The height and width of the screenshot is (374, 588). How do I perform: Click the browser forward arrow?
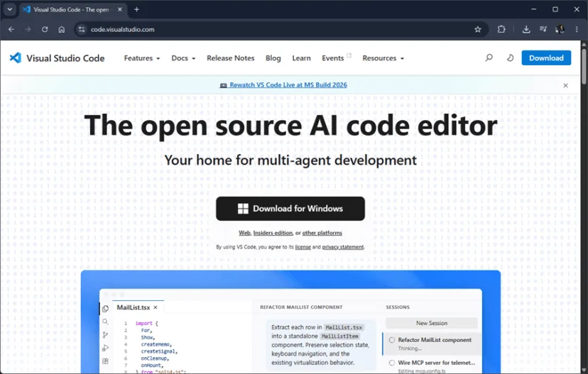[28, 29]
